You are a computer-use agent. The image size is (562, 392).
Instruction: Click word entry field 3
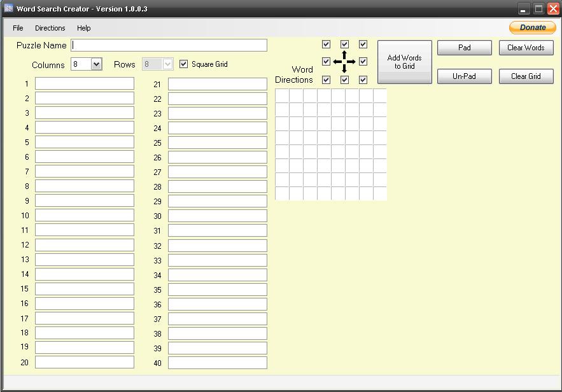(x=85, y=113)
